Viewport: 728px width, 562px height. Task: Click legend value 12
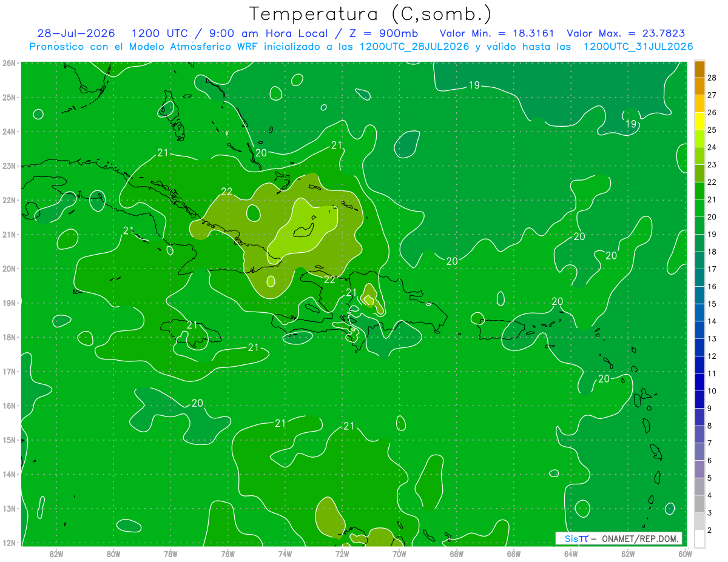712,356
